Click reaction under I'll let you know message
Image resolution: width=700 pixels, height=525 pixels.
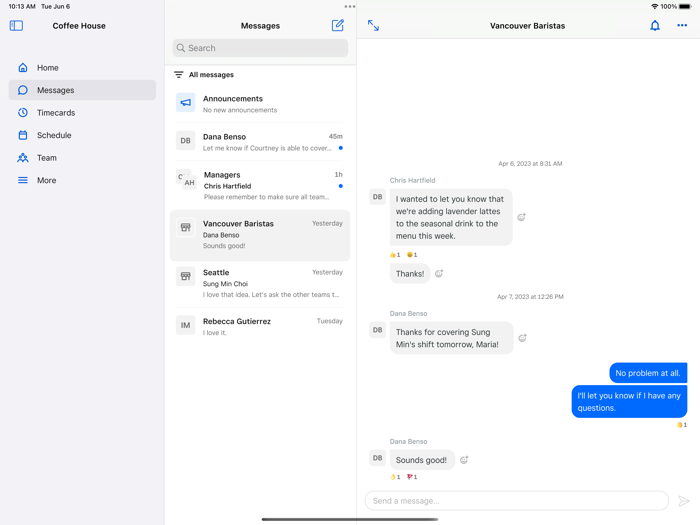pos(682,425)
